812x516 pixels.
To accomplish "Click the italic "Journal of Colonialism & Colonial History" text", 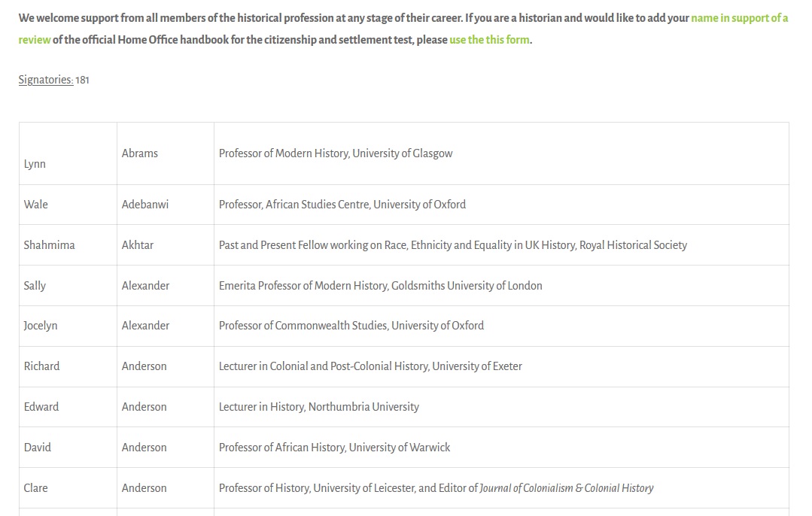I will (566, 488).
